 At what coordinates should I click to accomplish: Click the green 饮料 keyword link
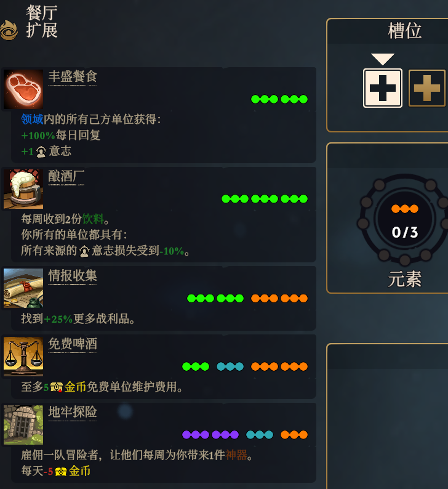(x=93, y=219)
